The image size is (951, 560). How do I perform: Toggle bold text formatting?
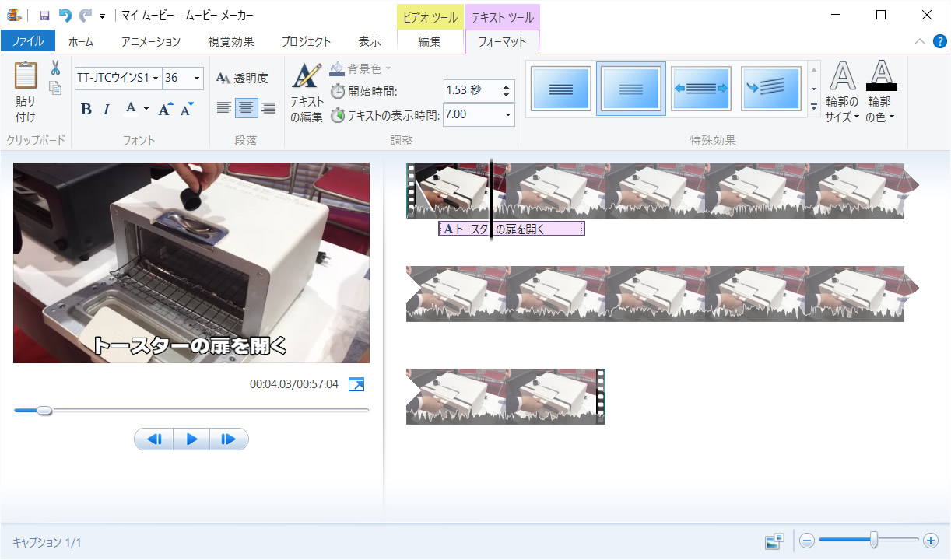point(86,109)
